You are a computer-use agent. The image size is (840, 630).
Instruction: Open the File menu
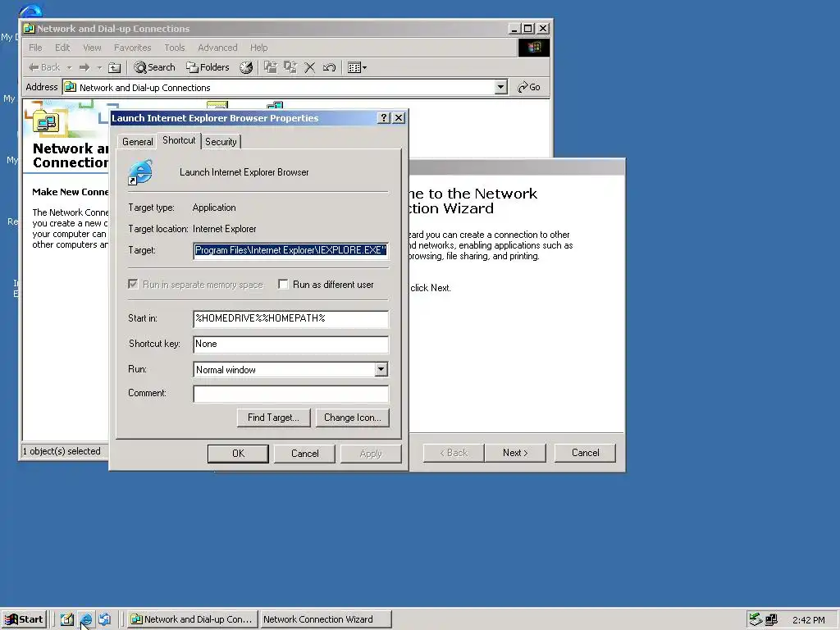[x=35, y=48]
